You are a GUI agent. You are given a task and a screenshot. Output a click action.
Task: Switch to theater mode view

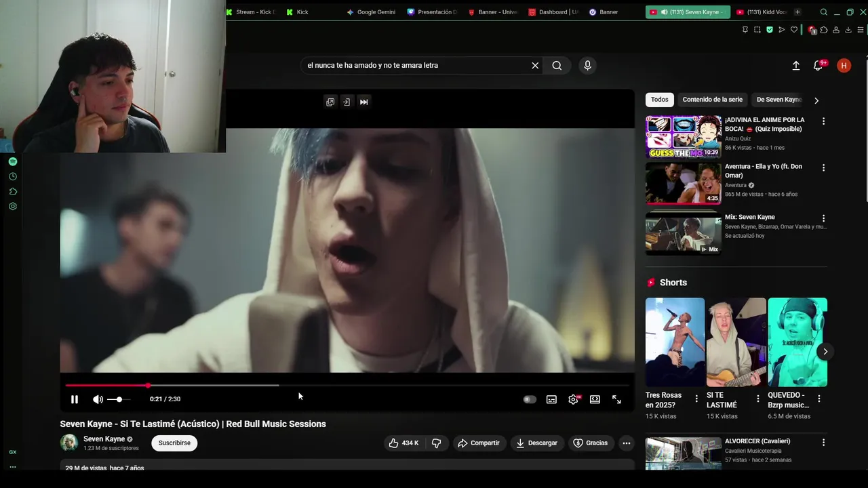click(595, 399)
